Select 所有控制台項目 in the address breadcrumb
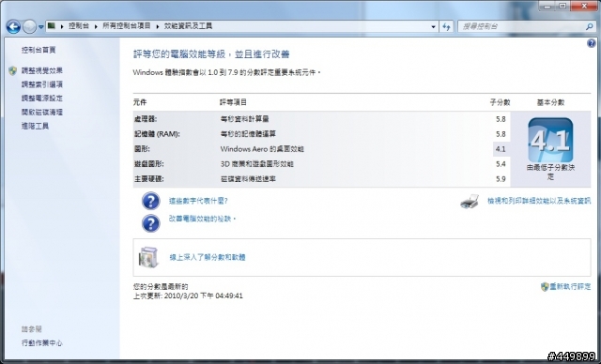 tap(127, 26)
